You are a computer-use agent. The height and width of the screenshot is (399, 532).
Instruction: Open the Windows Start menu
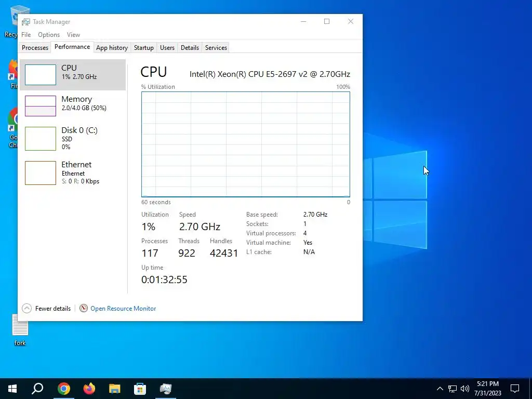pyautogui.click(x=12, y=389)
